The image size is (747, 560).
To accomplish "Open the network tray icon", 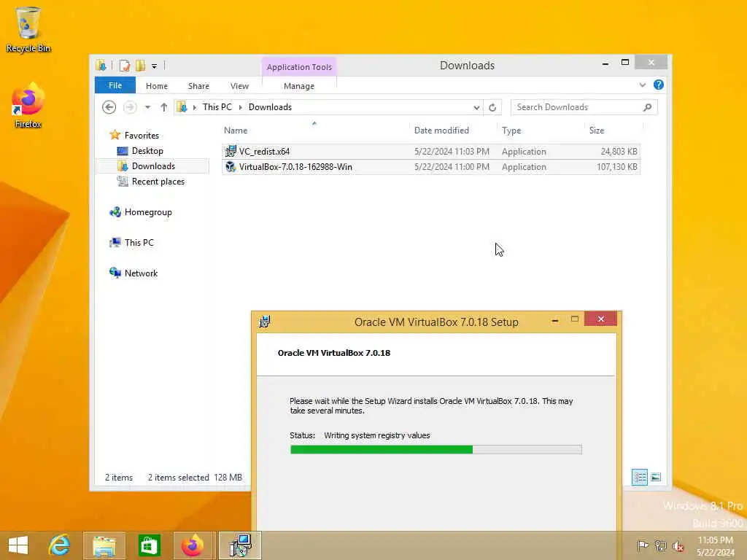I will [660, 545].
